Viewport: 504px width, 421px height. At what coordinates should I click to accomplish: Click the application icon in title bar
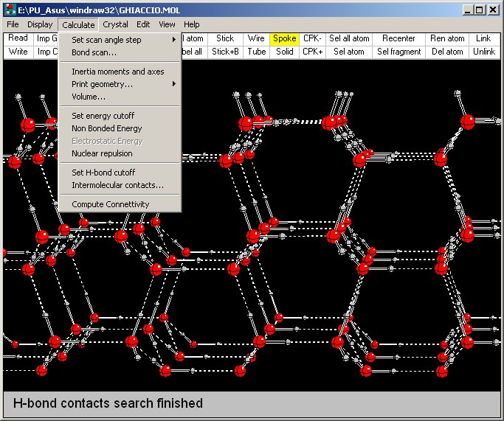point(10,10)
